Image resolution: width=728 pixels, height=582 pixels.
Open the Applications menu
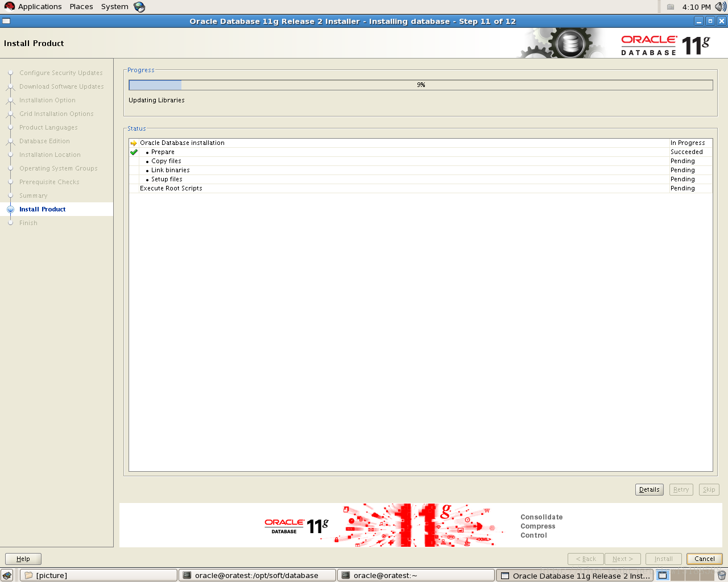33,7
